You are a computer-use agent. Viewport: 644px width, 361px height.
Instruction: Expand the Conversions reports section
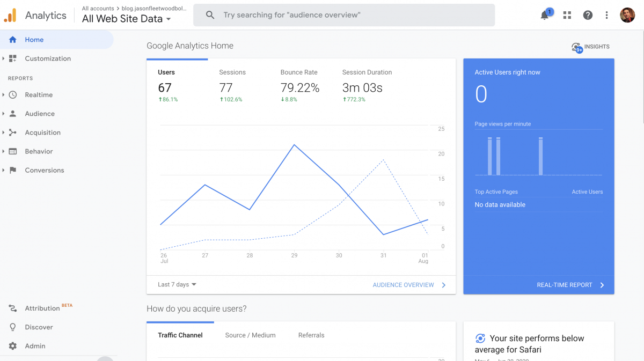coord(3,170)
